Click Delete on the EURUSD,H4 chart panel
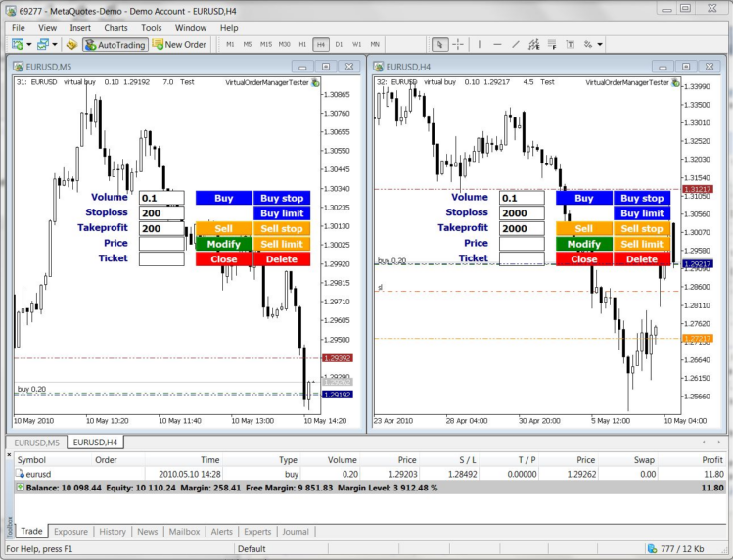 pos(642,259)
